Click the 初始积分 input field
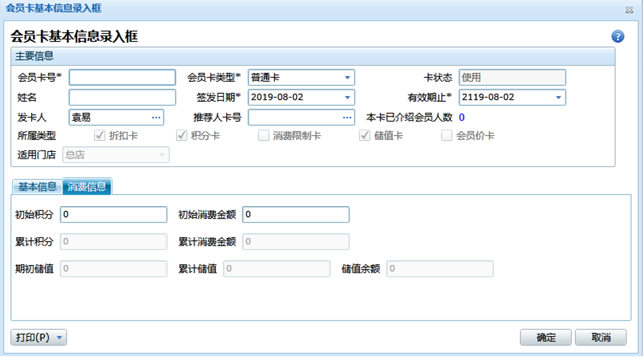 [x=113, y=214]
